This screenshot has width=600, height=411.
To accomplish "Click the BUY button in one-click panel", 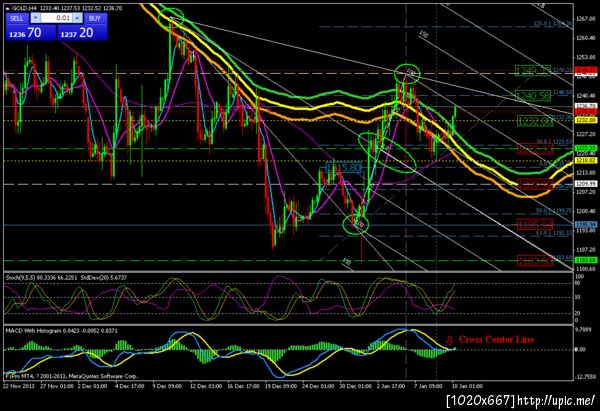I will [95, 18].
